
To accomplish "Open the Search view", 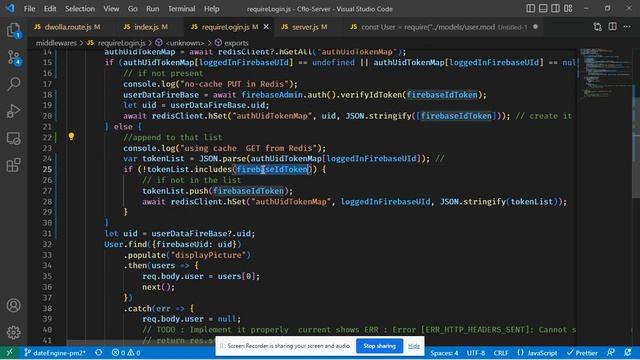I will (x=13, y=84).
